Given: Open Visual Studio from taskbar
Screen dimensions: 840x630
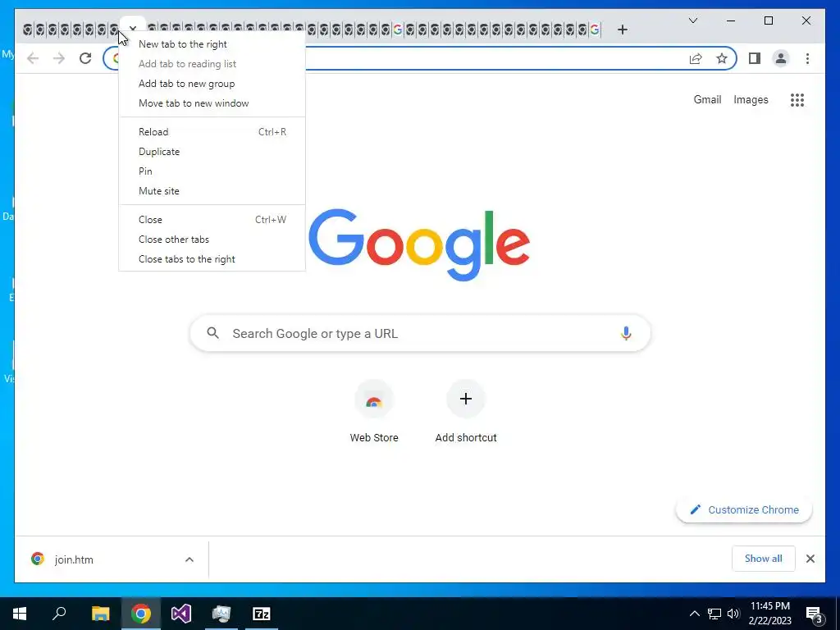Looking at the screenshot, I should point(181,614).
